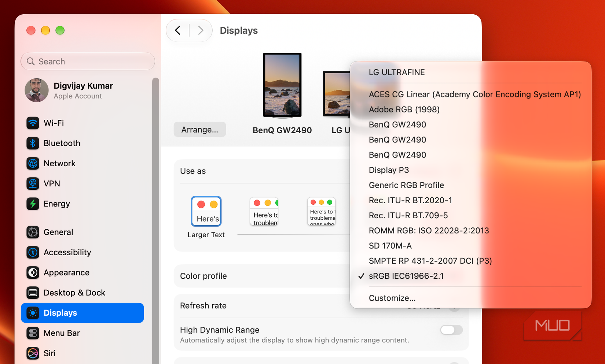
Task: Open Wi-Fi label in sidebar
Action: click(x=54, y=123)
